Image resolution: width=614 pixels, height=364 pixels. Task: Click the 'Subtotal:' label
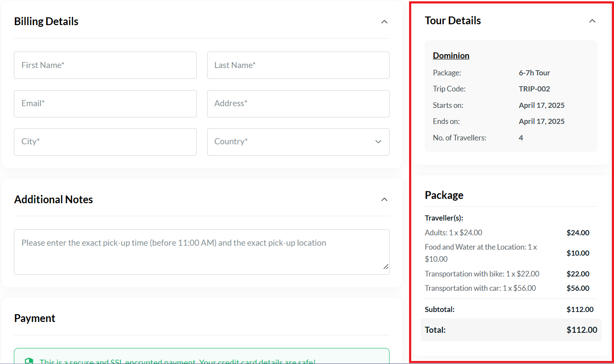(439, 309)
